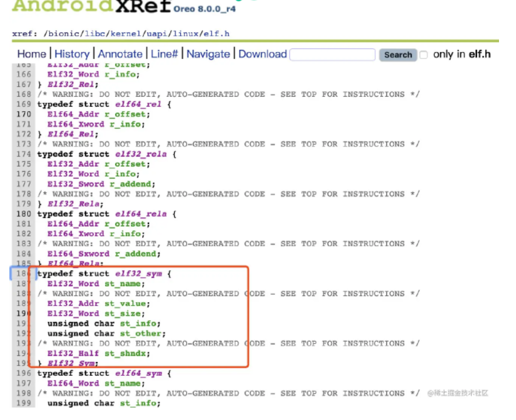Download the elf.h file
The image size is (516, 420).
(x=262, y=54)
